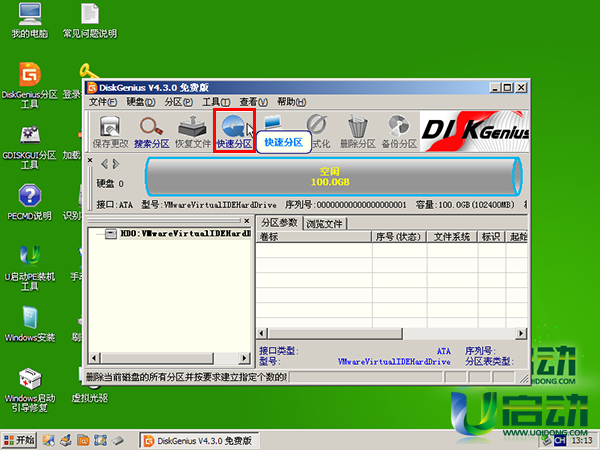Click the 文件系统 column header
Screen dimensions: 600x450
(452, 237)
